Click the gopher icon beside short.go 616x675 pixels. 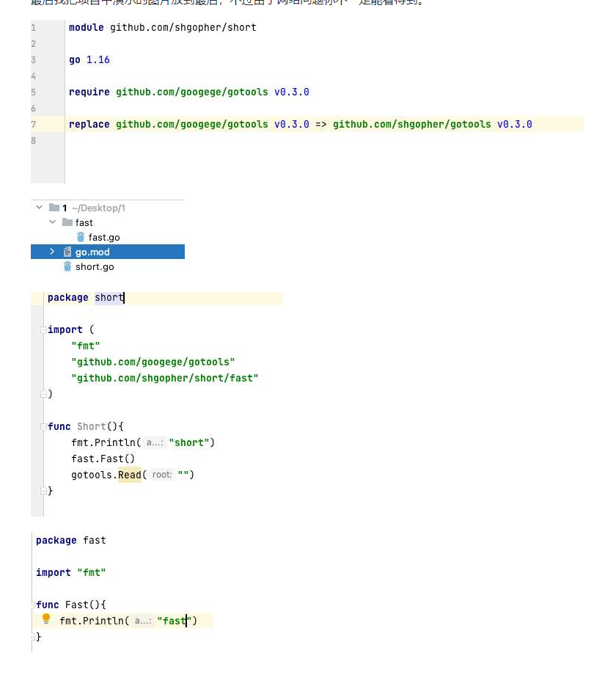click(x=67, y=266)
